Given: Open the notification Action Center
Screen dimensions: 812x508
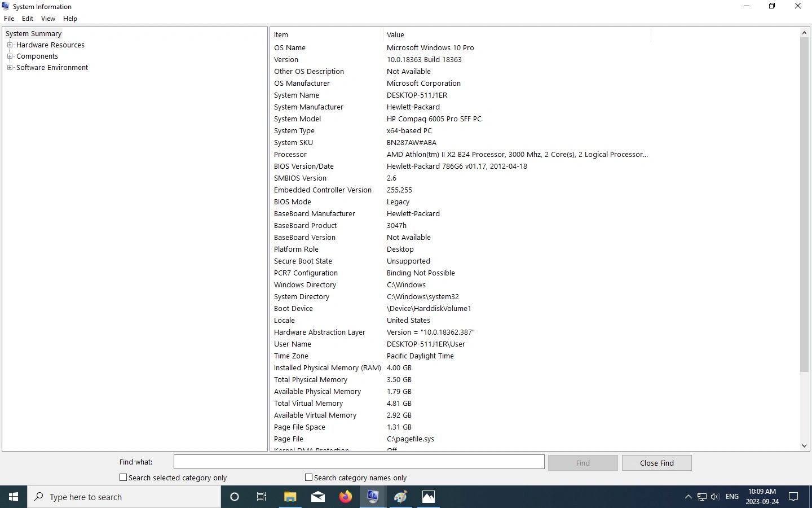Looking at the screenshot, I should [793, 497].
